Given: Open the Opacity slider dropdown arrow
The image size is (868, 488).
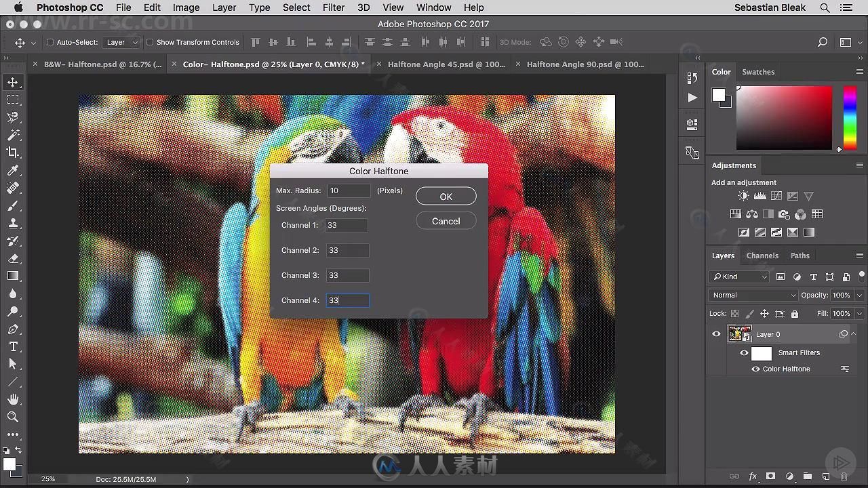Looking at the screenshot, I should (x=859, y=296).
